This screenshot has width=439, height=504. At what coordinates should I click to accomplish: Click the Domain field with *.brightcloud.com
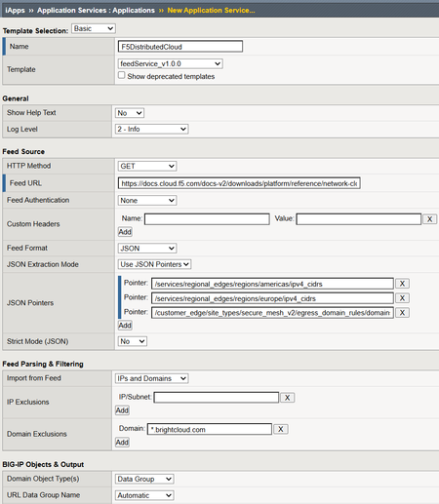pyautogui.click(x=210, y=429)
